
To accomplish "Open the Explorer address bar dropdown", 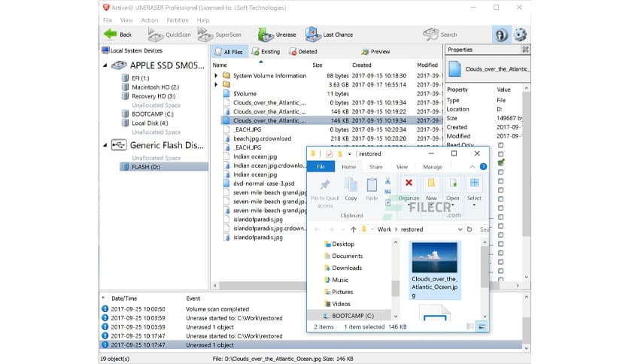I will pos(460,229).
